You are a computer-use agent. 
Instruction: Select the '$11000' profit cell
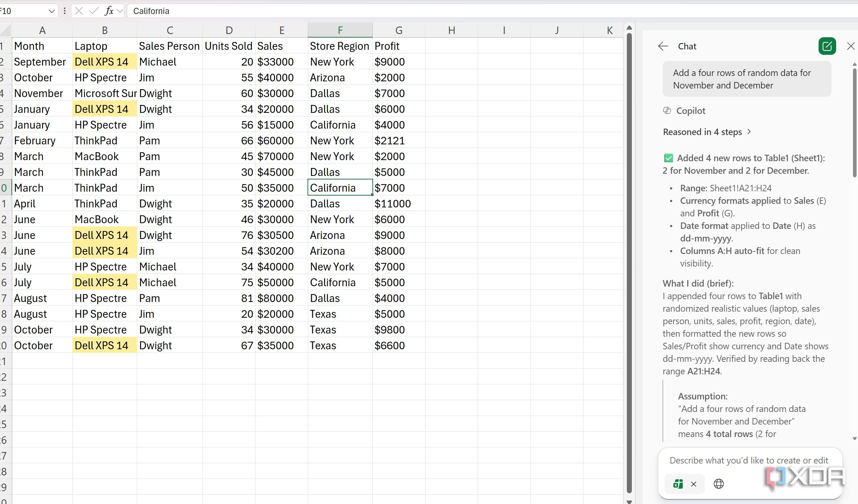399,203
